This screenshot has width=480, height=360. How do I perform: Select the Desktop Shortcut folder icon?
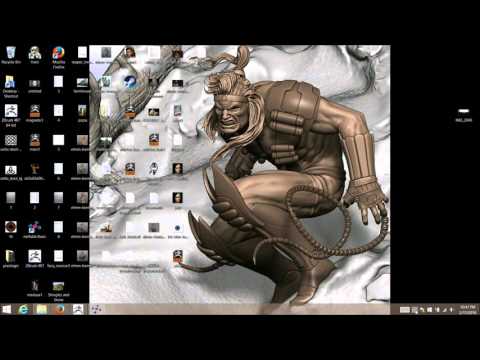coord(11,86)
